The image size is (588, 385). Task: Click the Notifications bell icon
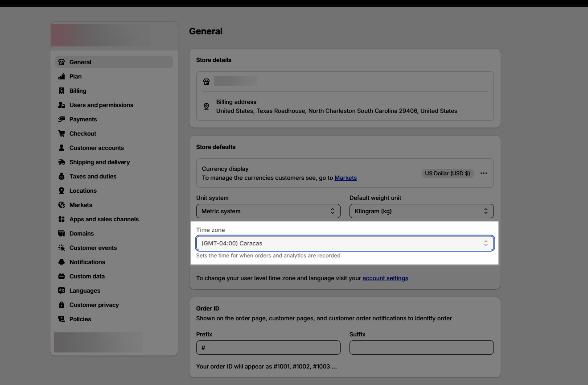pos(62,262)
